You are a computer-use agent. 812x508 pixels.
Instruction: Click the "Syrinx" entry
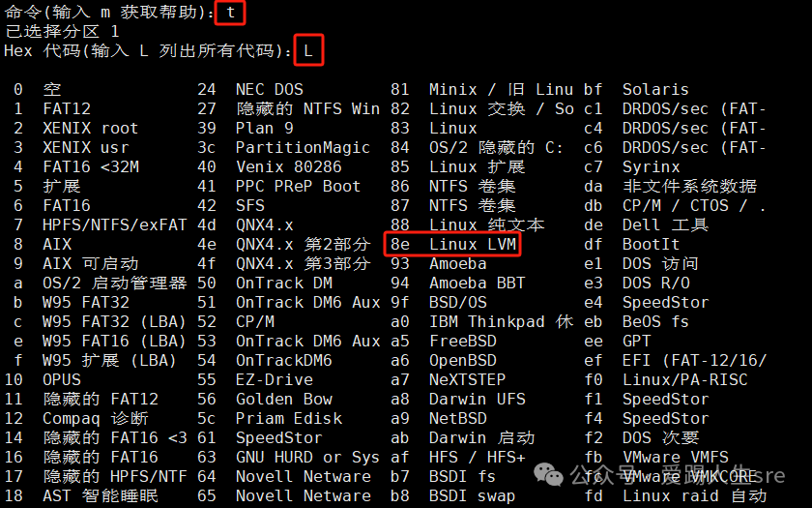651,166
